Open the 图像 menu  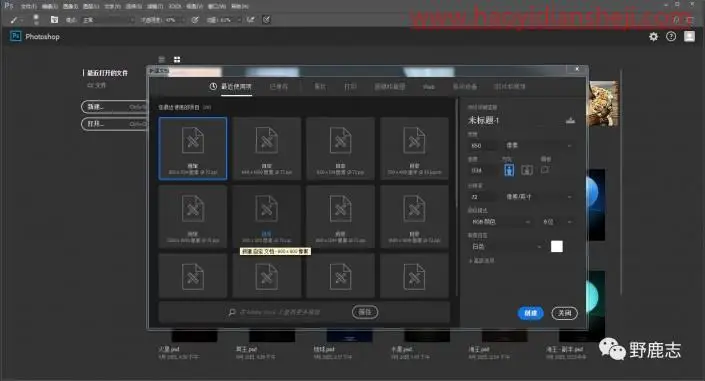click(70, 6)
